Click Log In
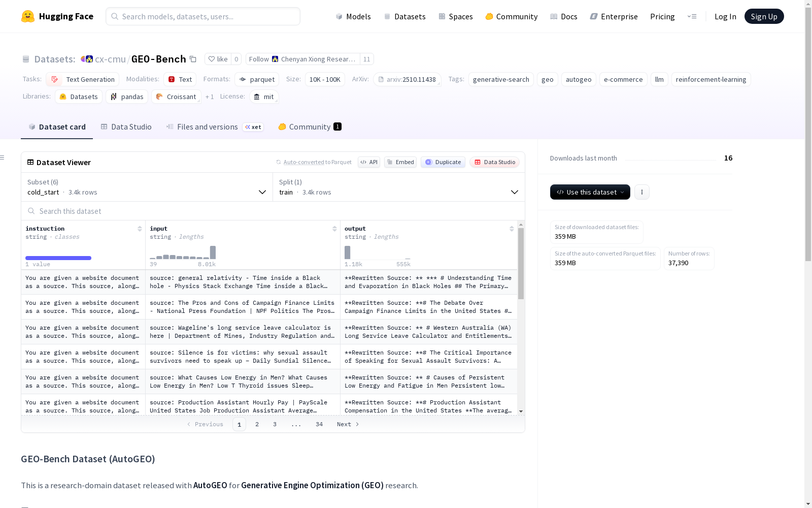 click(x=725, y=16)
